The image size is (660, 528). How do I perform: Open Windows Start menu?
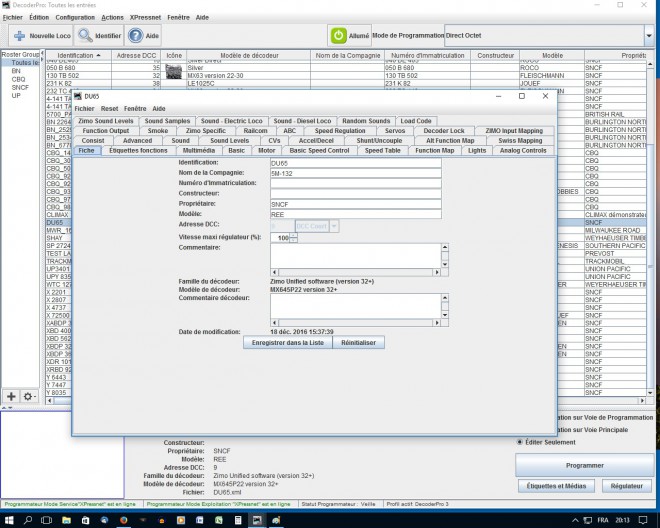click(9, 520)
